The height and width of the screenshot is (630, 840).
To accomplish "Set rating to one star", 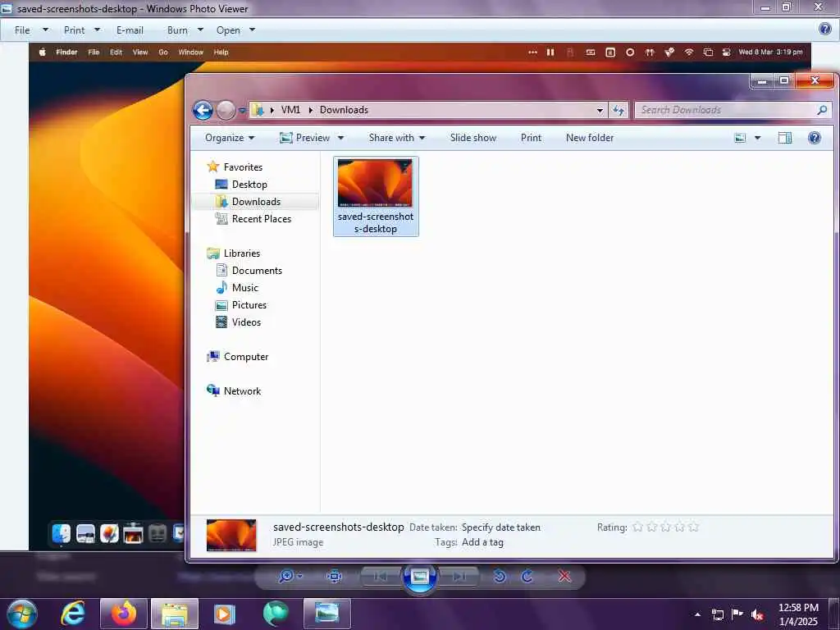I will point(637,527).
